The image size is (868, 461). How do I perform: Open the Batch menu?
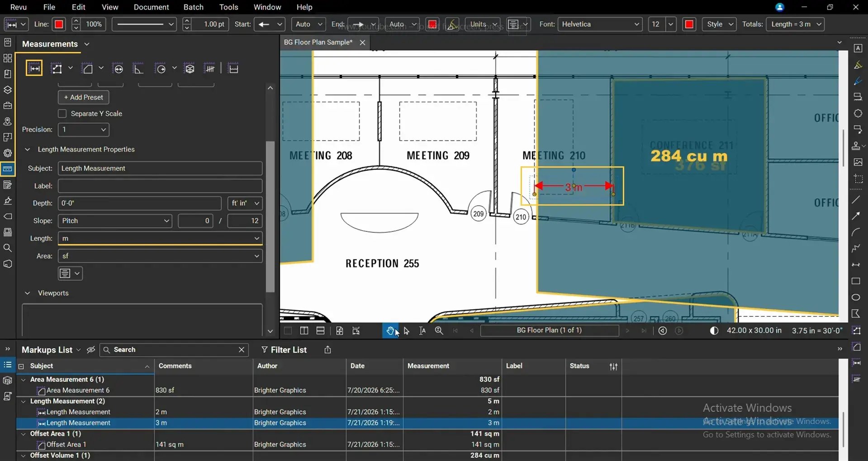(x=194, y=7)
